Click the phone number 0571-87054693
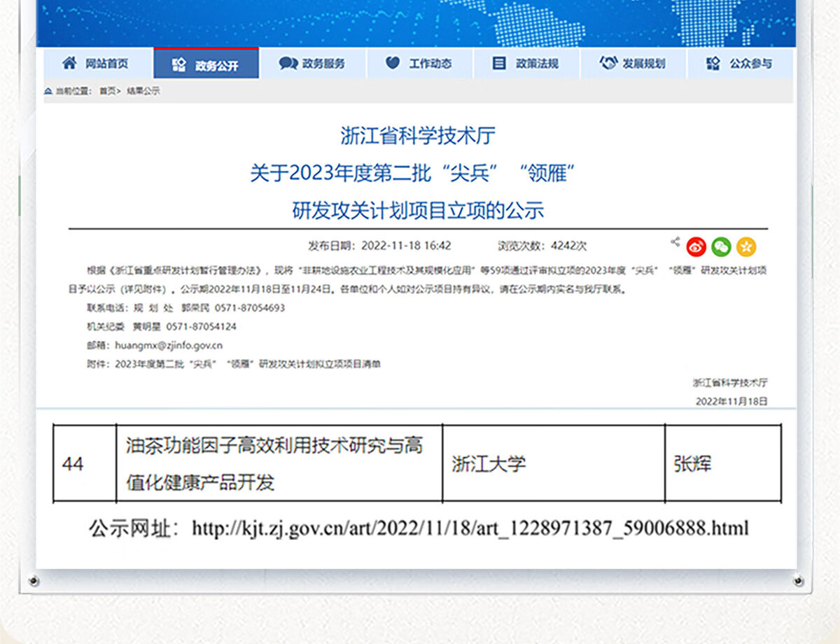Screen dimensions: 840x644 pos(249,308)
